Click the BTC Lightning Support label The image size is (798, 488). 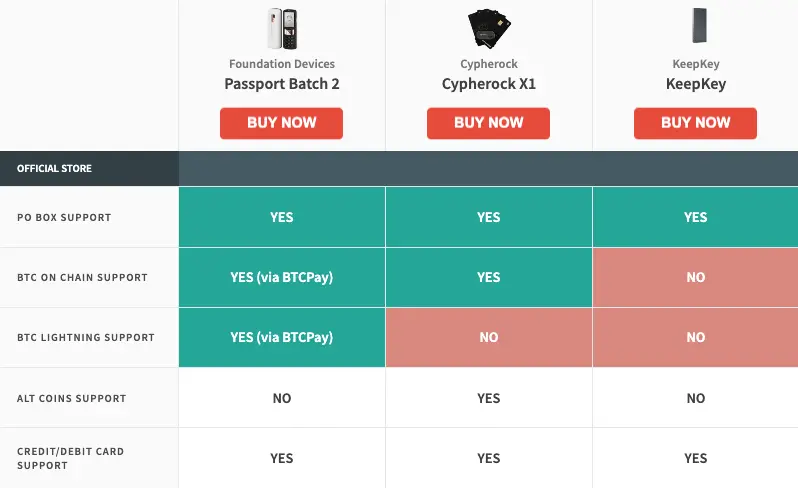(x=86, y=338)
